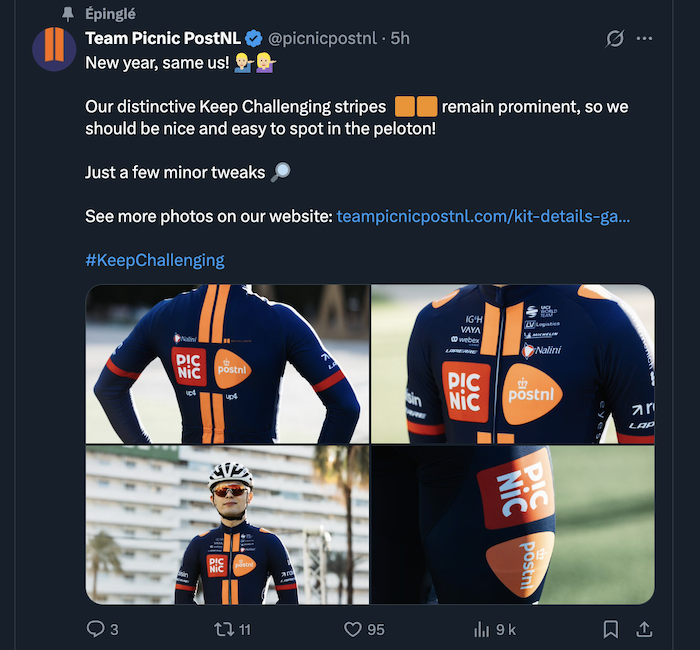This screenshot has height=650, width=700.
Task: Open the jersey front chest close-up photo
Action: pos(512,364)
